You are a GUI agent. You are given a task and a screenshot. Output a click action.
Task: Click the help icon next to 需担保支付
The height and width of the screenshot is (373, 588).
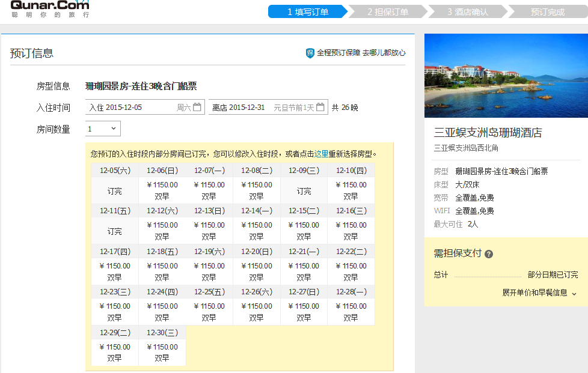(489, 254)
